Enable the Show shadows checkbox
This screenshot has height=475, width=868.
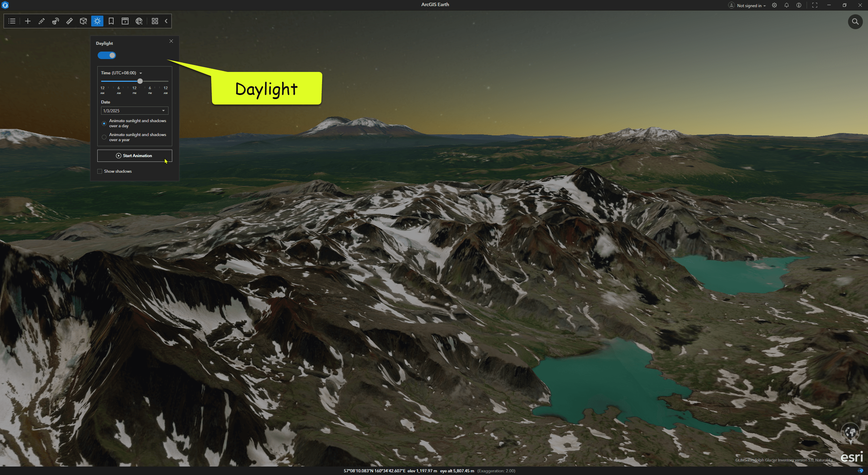coord(100,171)
